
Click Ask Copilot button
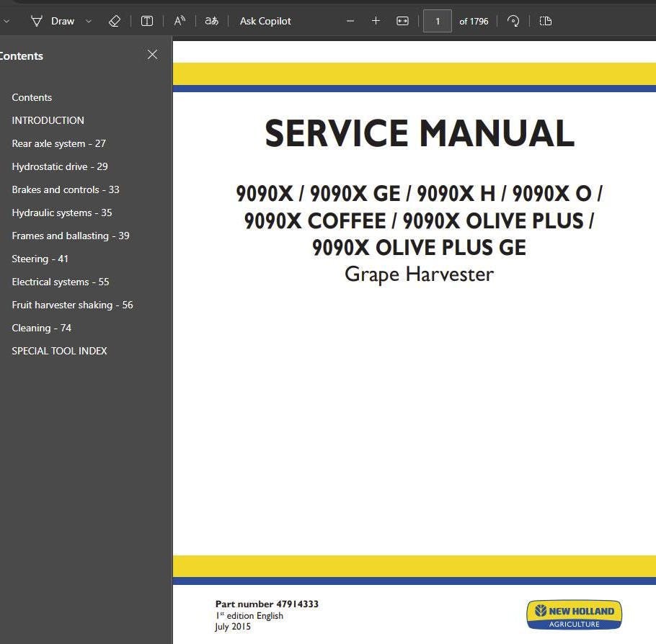click(x=265, y=21)
